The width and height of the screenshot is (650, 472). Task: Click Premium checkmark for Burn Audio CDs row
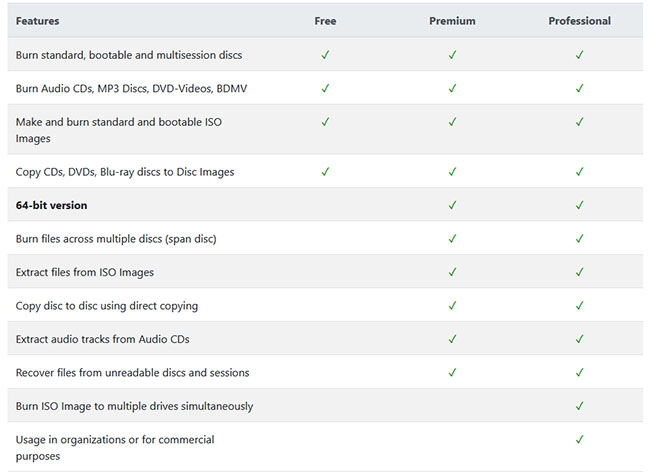[x=452, y=88]
